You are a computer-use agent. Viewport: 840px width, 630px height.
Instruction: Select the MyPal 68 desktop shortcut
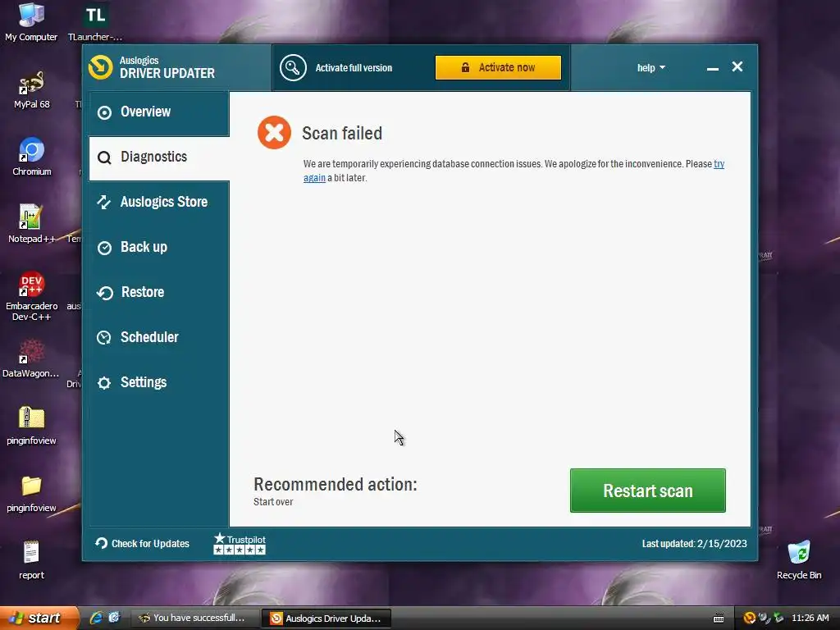pyautogui.click(x=32, y=90)
